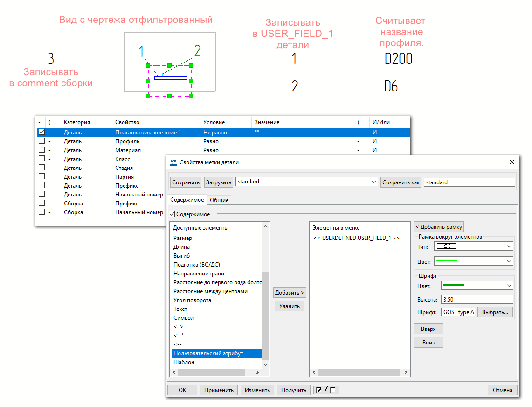The height and width of the screenshot is (407, 532).
Task: Open the frame Тип dropdown
Action: click(509, 246)
